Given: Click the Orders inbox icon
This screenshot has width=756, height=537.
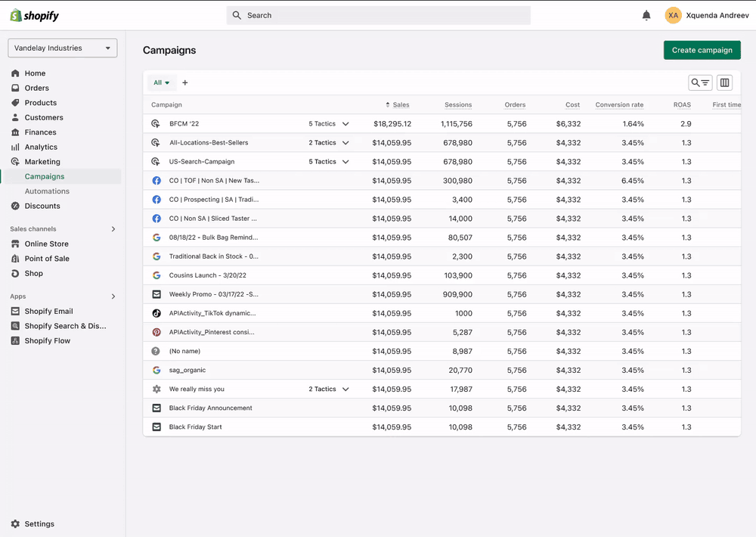Looking at the screenshot, I should (x=15, y=88).
